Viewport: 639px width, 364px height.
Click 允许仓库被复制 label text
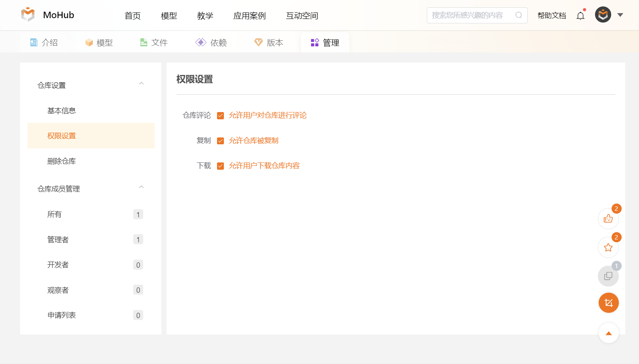pyautogui.click(x=254, y=141)
